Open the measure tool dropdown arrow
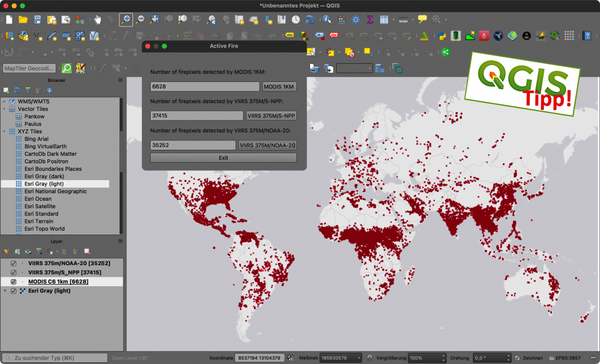The height and width of the screenshot is (364, 600). click(412, 19)
